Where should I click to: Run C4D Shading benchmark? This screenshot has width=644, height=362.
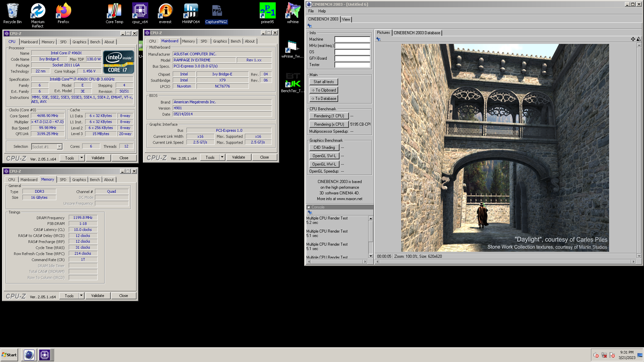tap(324, 147)
